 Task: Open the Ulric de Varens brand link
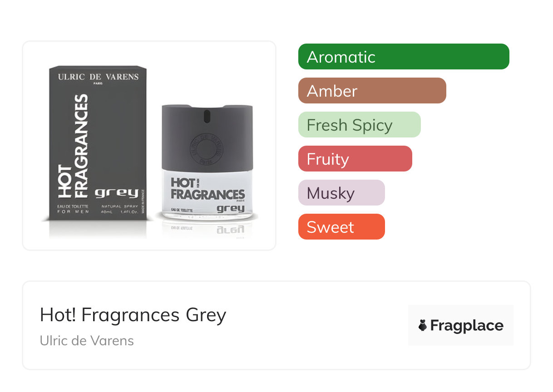click(x=87, y=341)
